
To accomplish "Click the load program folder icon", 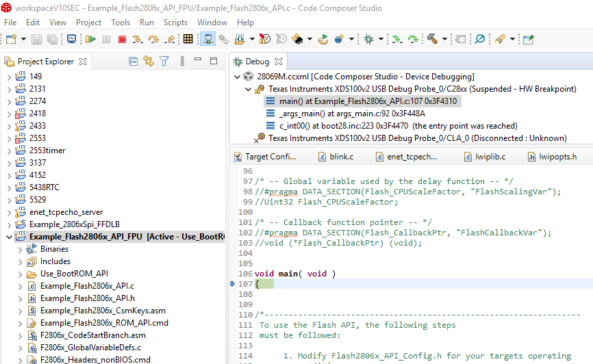I will pos(240,39).
